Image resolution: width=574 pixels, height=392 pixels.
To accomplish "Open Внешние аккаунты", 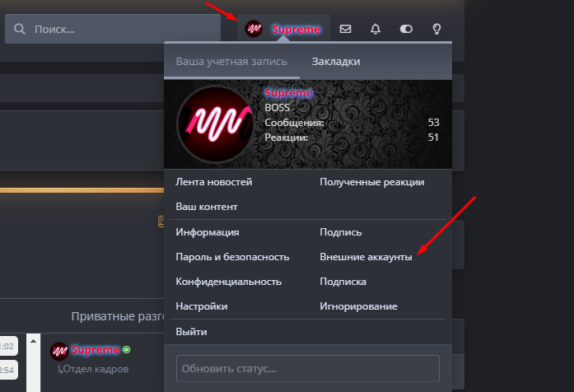I will (366, 257).
